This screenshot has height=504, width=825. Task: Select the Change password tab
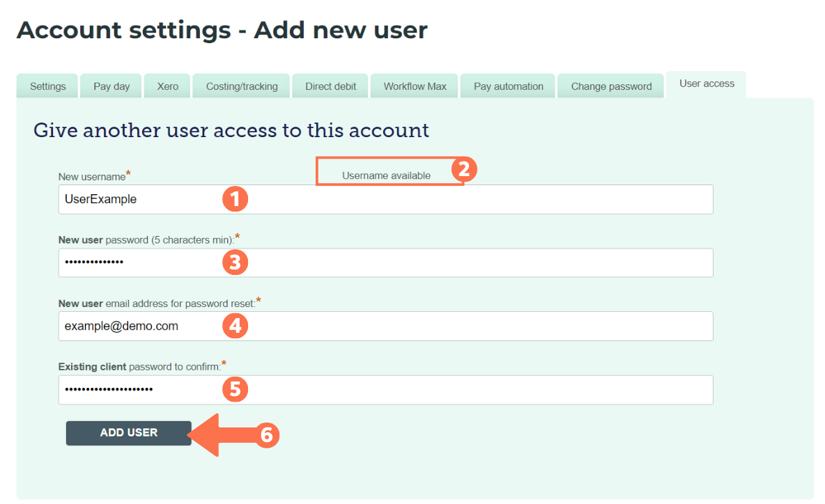pos(610,86)
